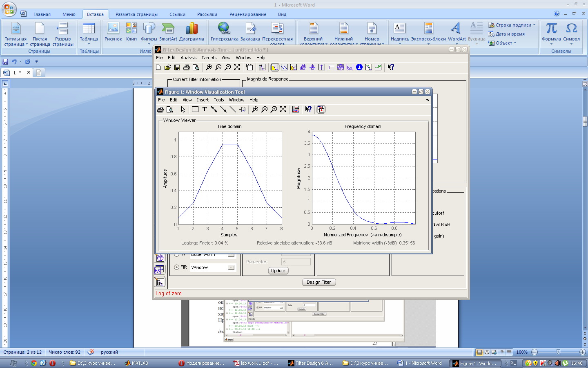The height and width of the screenshot is (368, 588).
Task: Click Word vertical scrollbar thumb
Action: pyautogui.click(x=585, y=121)
